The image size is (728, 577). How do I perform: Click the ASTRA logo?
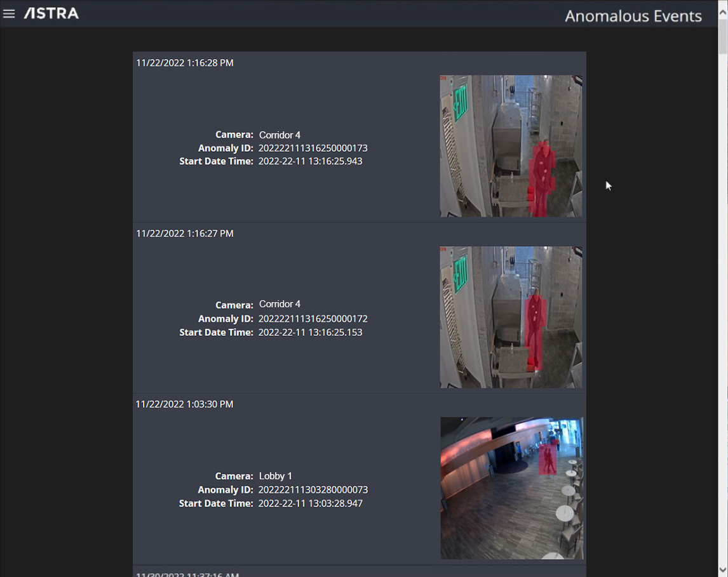point(51,13)
